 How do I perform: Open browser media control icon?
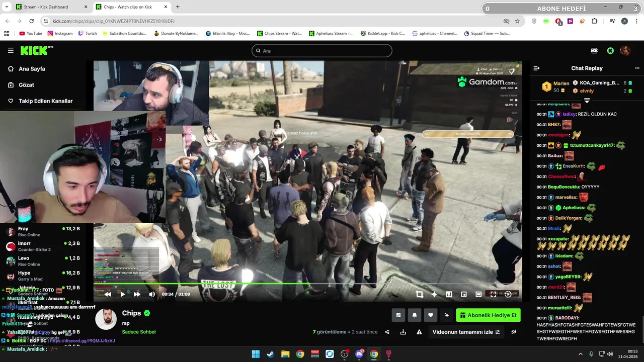612,21
